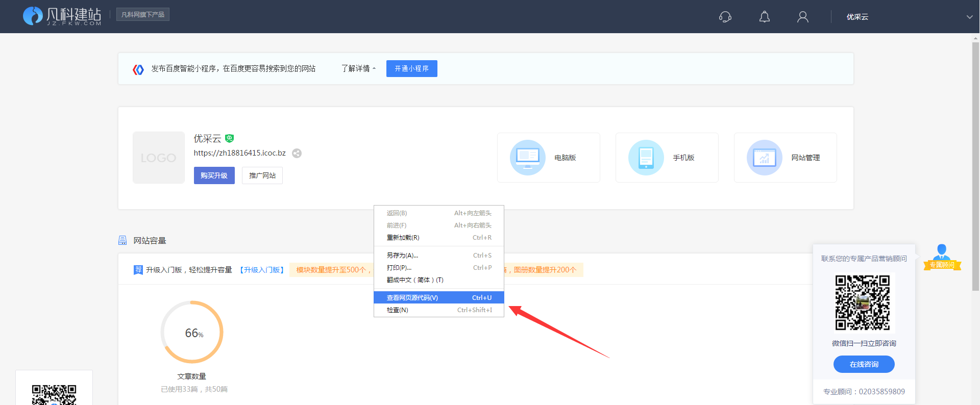Viewport: 980px width, 405px height.
Task: Click 凡科网旗下产品 badge
Action: tap(143, 14)
